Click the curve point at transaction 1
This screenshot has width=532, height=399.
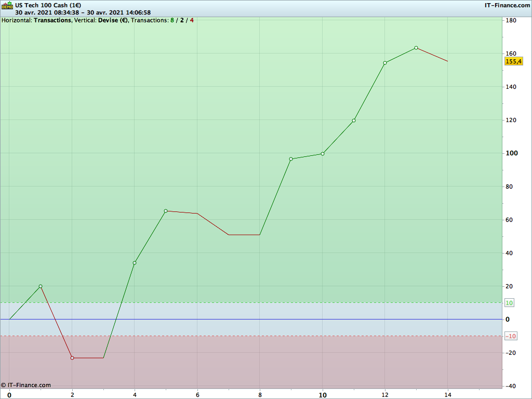coord(41,286)
